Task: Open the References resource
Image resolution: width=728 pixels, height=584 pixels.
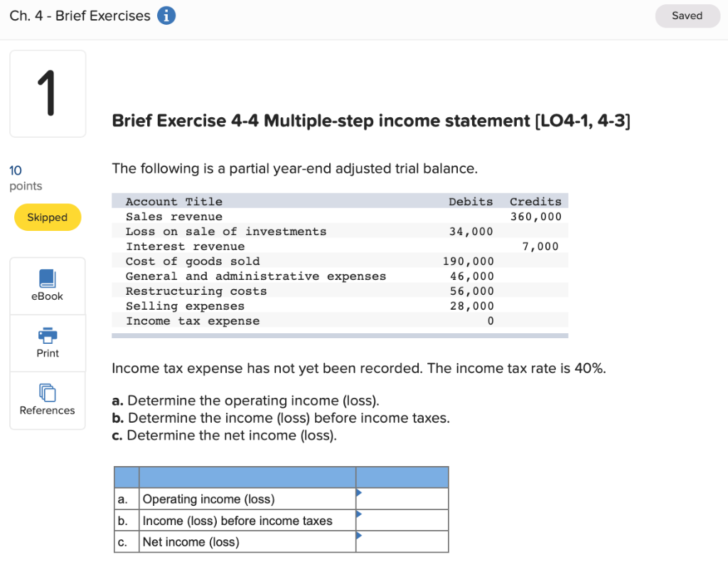Action: [x=47, y=400]
